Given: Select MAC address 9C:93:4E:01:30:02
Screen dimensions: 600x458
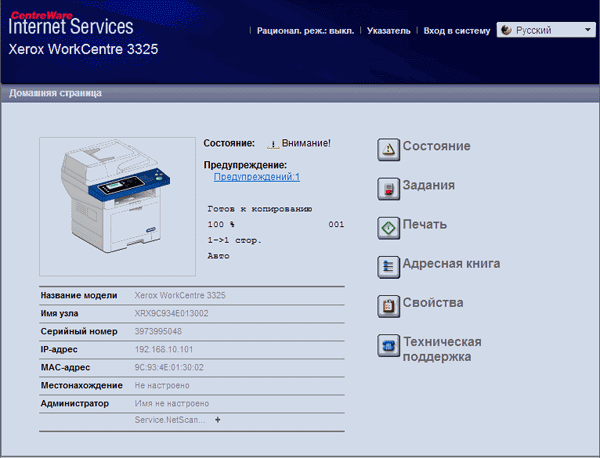Looking at the screenshot, I should [x=169, y=367].
